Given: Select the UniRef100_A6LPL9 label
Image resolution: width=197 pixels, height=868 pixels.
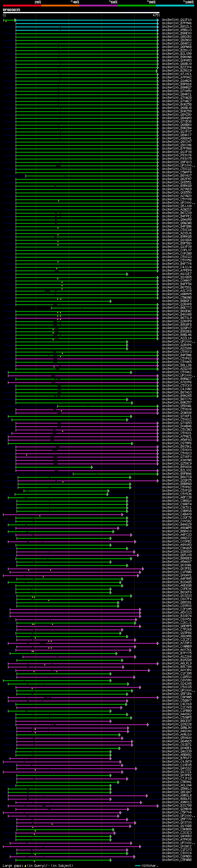Looking at the screenshot, I should [x=176, y=664].
